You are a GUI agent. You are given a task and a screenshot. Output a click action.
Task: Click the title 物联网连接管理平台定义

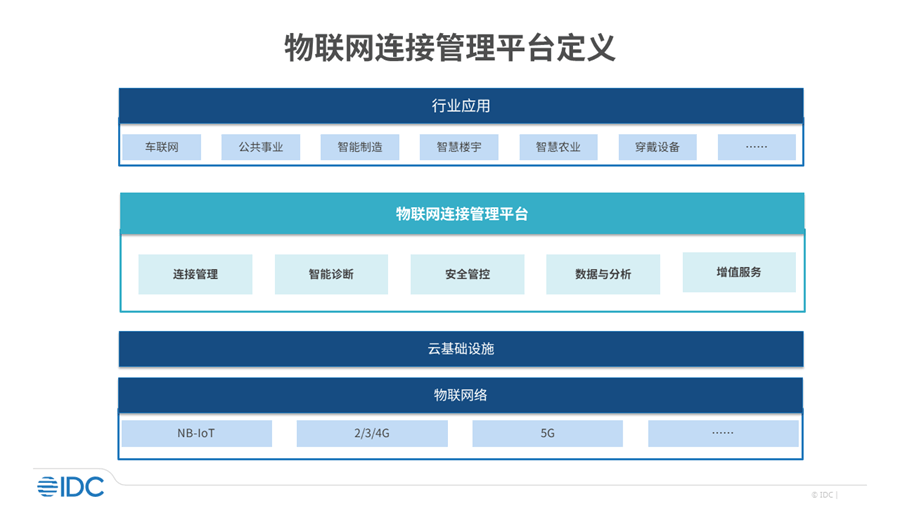click(450, 48)
